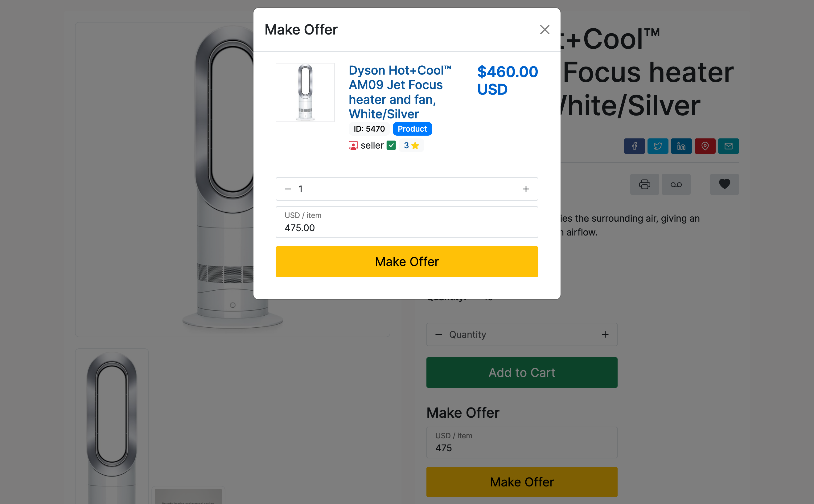This screenshot has width=814, height=504.
Task: Click the product thumbnail in the dialog
Action: [x=305, y=92]
